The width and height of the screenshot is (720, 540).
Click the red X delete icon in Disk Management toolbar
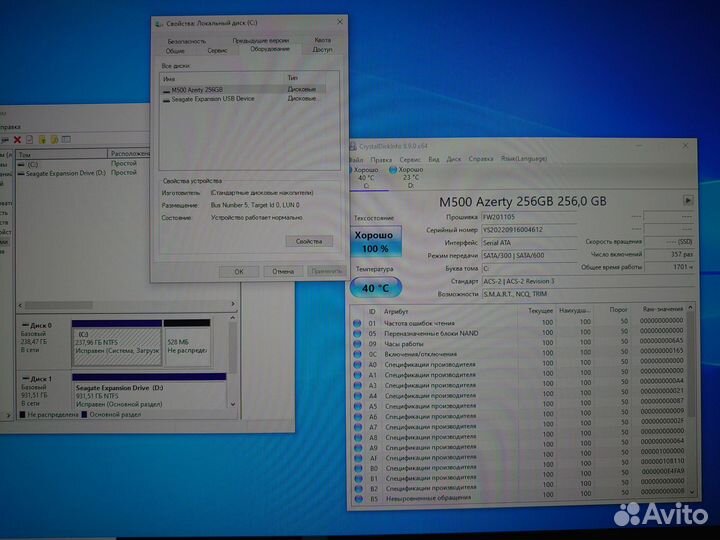[17, 140]
